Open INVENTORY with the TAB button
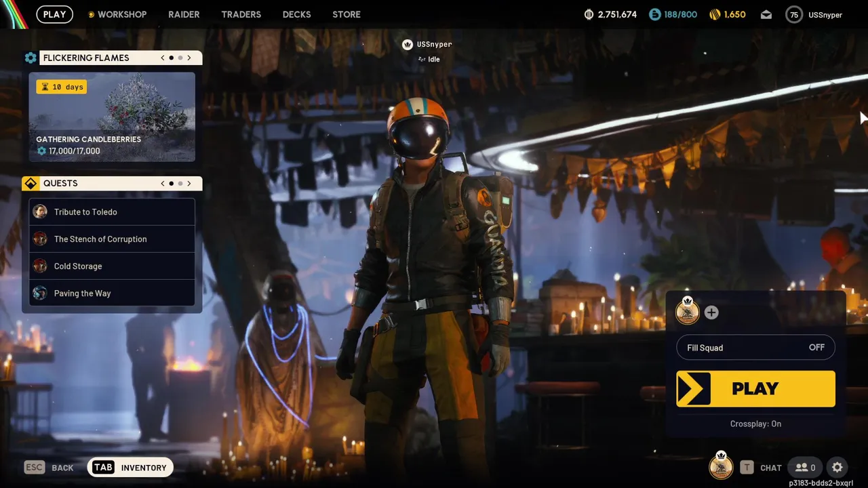This screenshot has width=868, height=488. point(130,467)
